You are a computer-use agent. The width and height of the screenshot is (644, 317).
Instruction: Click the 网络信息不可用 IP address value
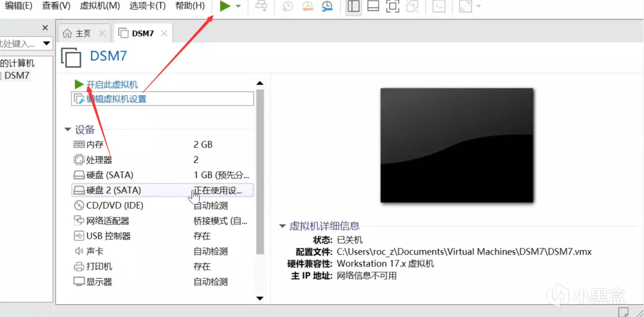pos(367,276)
